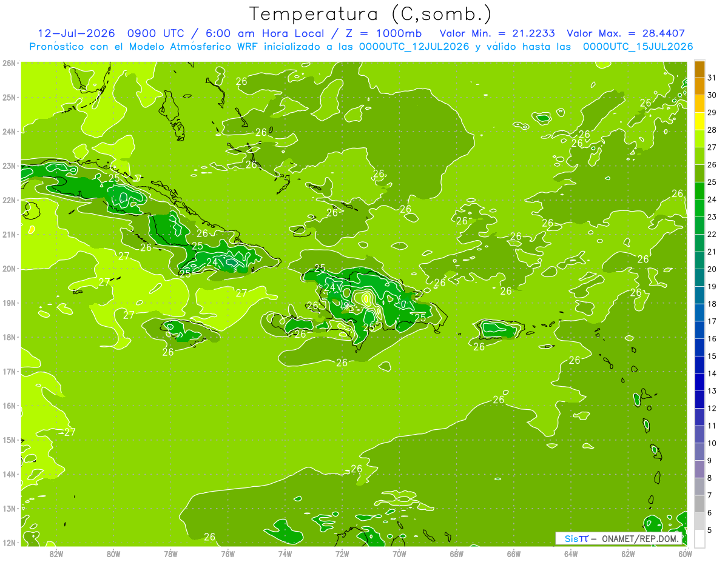Viewport: 728px width, 562px height.
Task: Click the "0900 UTC" time text
Action: pyautogui.click(x=156, y=33)
